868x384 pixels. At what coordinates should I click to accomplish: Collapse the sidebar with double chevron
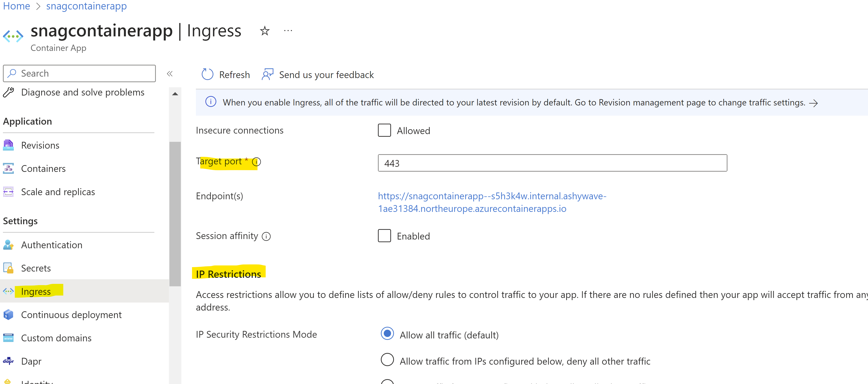tap(170, 74)
